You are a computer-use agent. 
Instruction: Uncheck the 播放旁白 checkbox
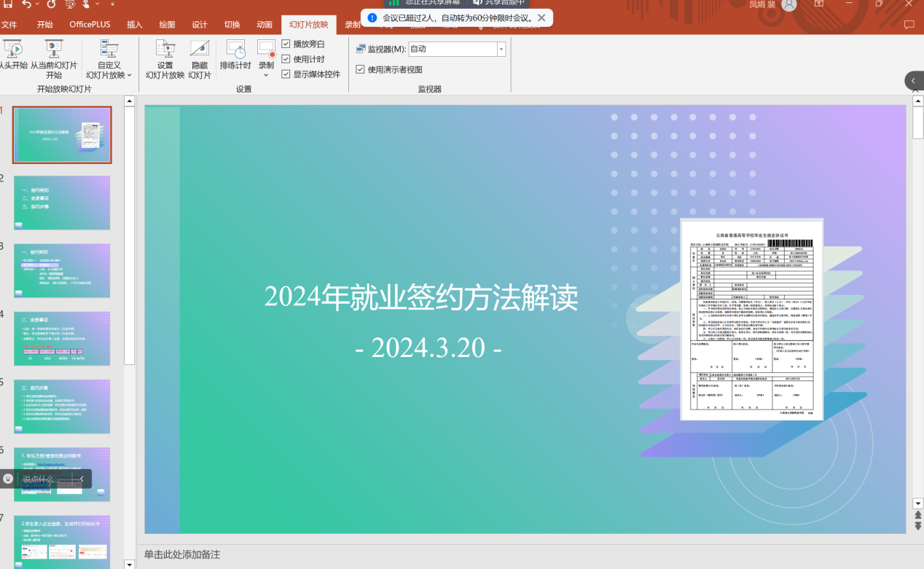tap(286, 44)
